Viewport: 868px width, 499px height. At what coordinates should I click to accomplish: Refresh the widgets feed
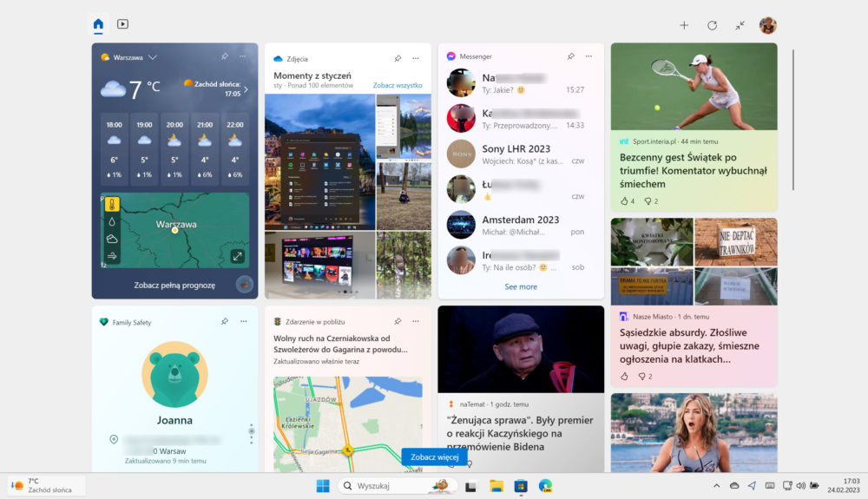pos(713,25)
